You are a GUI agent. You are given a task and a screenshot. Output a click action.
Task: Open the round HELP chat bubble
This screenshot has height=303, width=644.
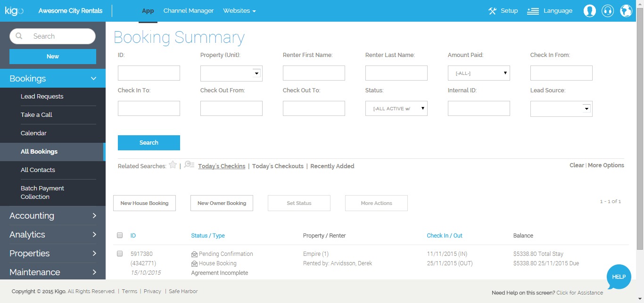(619, 277)
